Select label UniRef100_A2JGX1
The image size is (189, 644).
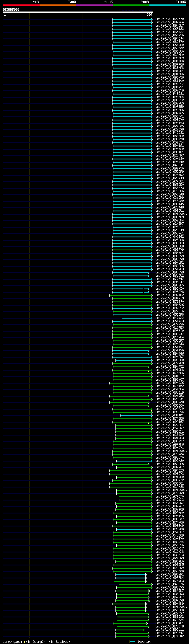[170, 399]
